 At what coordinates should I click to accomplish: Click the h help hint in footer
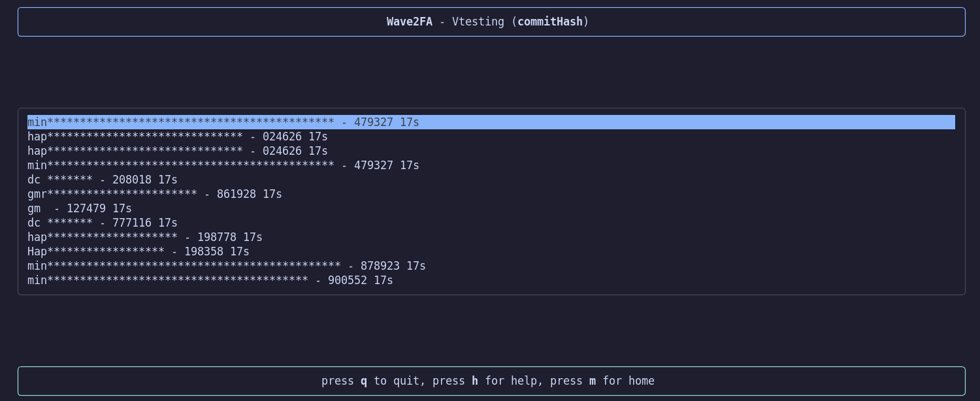[x=475, y=381]
